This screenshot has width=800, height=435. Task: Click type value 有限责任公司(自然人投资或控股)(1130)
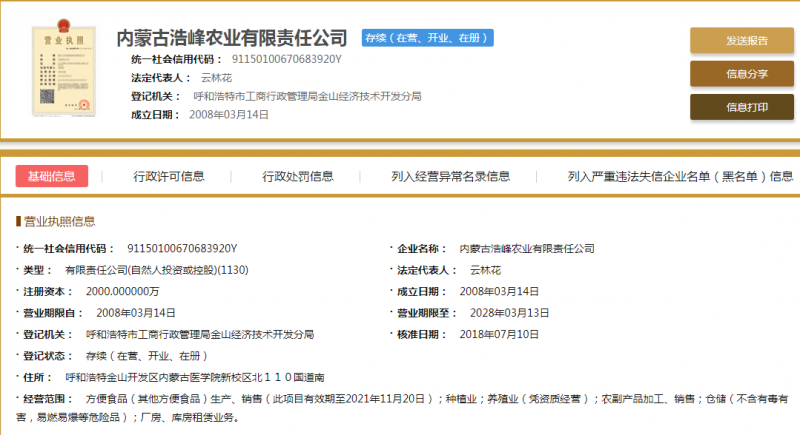[157, 270]
